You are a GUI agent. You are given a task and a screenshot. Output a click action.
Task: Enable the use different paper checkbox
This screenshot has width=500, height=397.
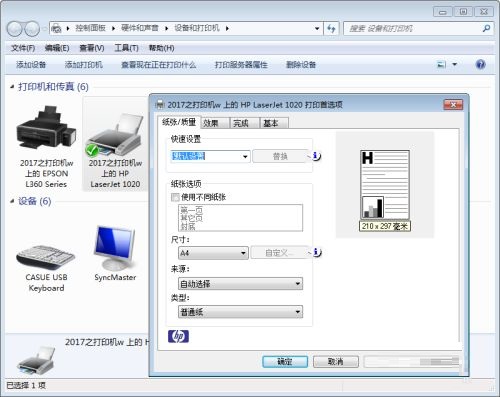click(x=175, y=197)
